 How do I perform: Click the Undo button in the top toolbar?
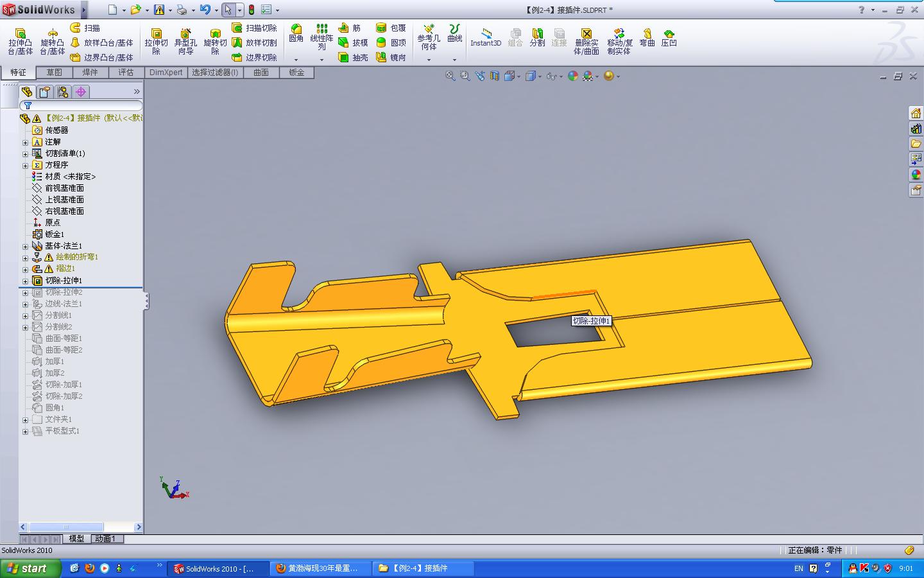[205, 10]
